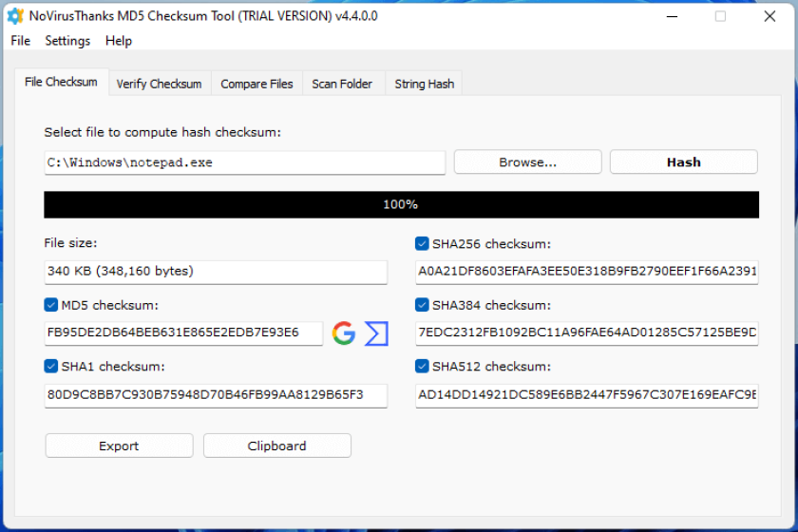This screenshot has height=532, width=798.
Task: Click the 'Select file to compute hash checksum:' label
Action: [x=162, y=132]
